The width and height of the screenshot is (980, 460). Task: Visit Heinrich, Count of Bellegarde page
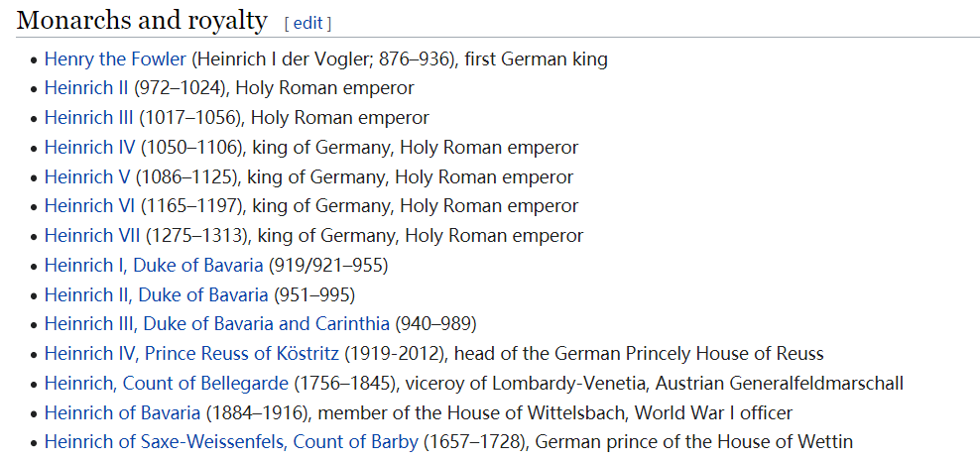(x=167, y=383)
